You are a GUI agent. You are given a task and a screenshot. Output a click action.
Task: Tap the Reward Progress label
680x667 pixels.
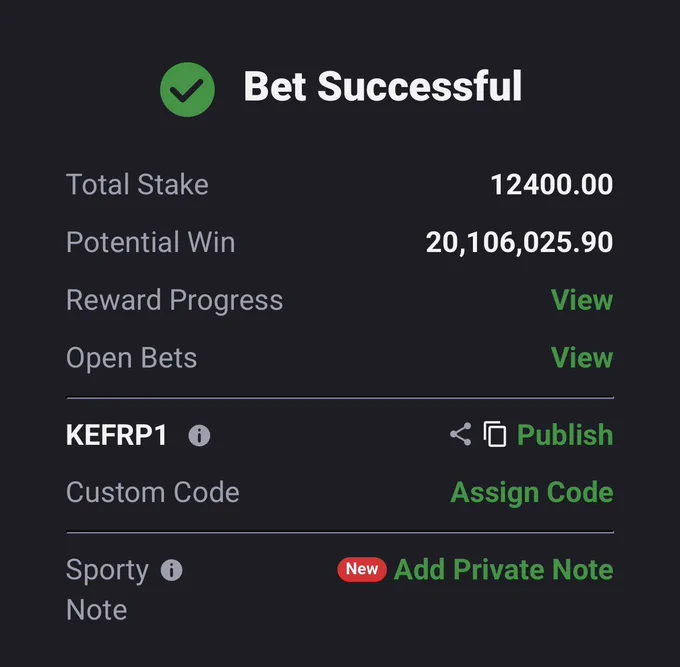(174, 300)
